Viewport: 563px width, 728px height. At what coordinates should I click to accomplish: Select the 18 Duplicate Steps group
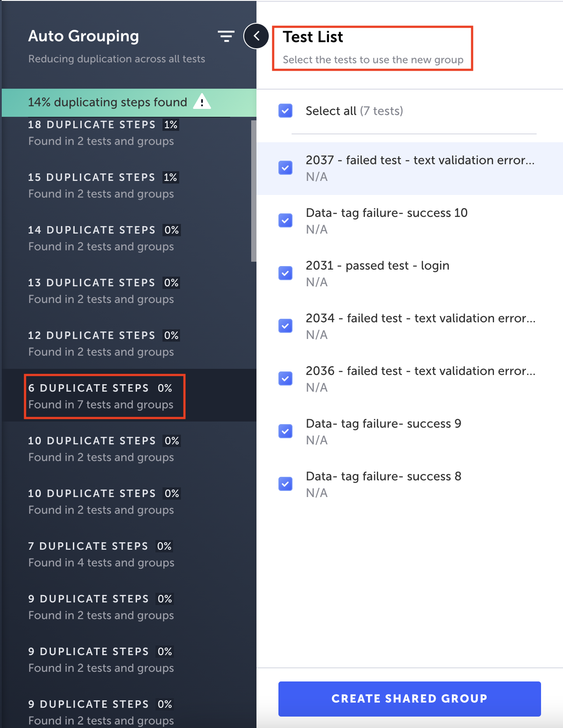pos(101,133)
